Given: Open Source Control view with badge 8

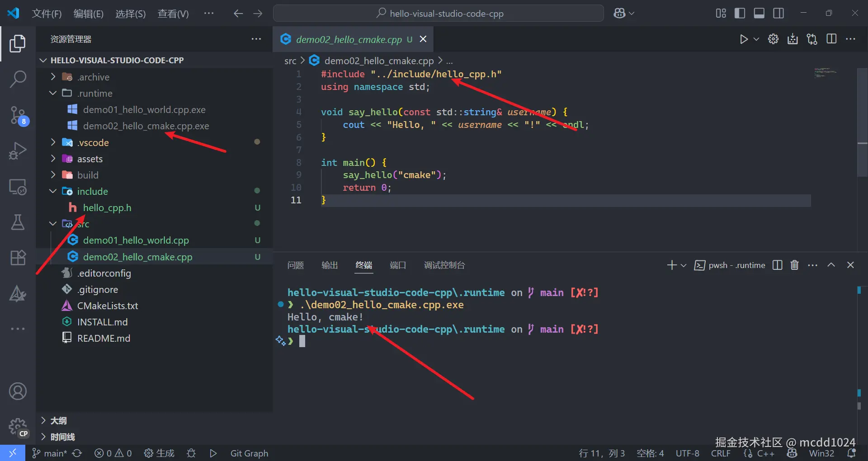Looking at the screenshot, I should [x=18, y=115].
